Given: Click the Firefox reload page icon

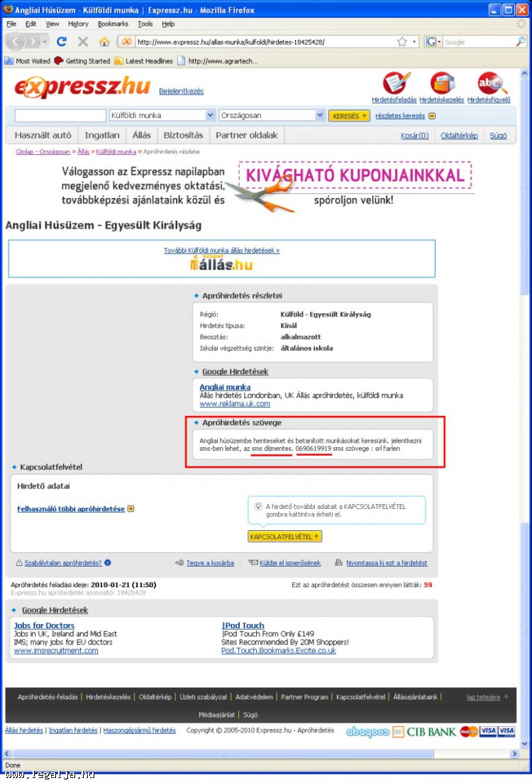Looking at the screenshot, I should (62, 41).
